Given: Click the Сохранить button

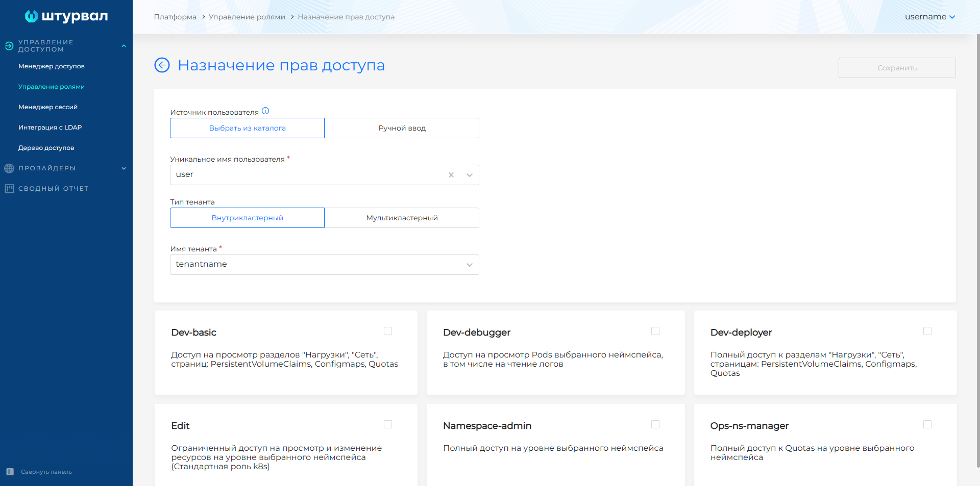Looking at the screenshot, I should pyautogui.click(x=896, y=67).
